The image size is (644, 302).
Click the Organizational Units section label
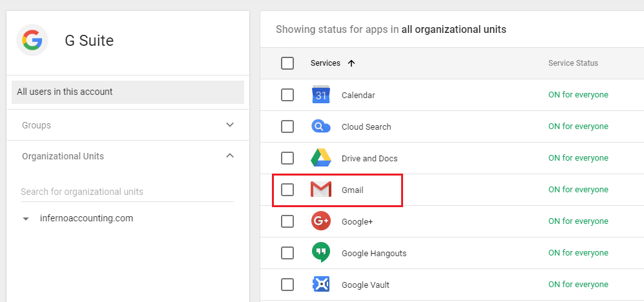pyautogui.click(x=63, y=156)
